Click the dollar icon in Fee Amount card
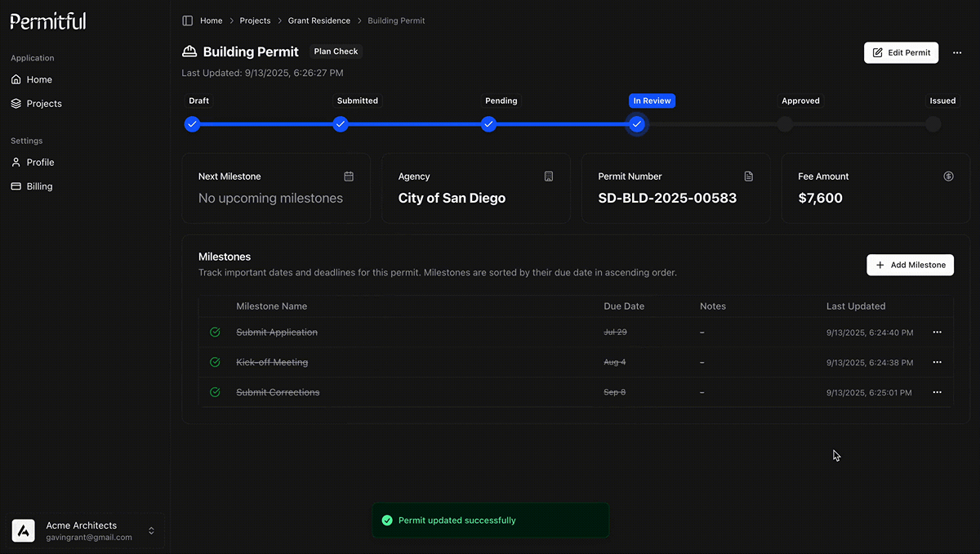Viewport: 980px width, 554px height. coord(948,176)
